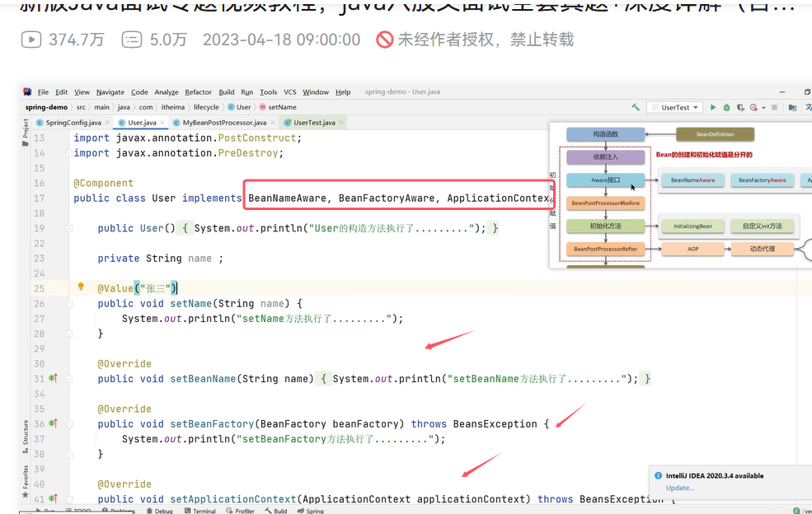Screen dimensions: 812x514
Task: Open the Profiler tool window at bottom
Action: pos(240,511)
